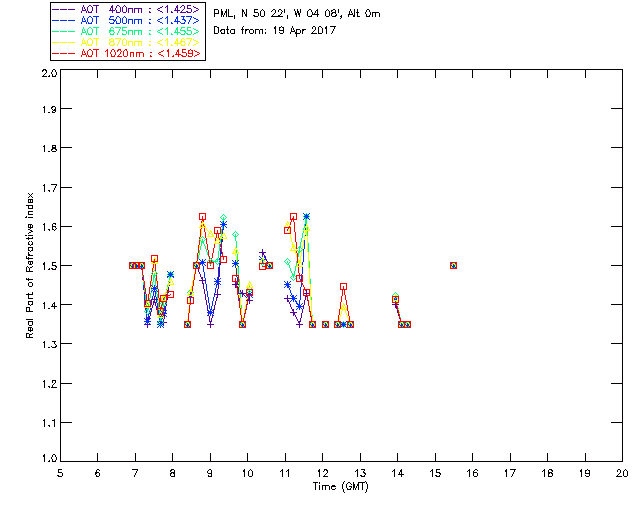
Task: Click the 'Data from: 19 Apr 2017' text
Action: tap(274, 31)
